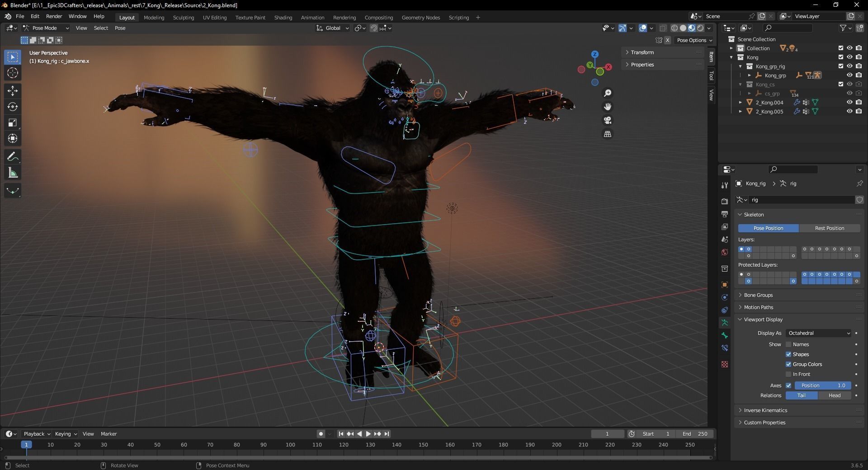Hide Kong_grp_rig in viewport via eye
The height and width of the screenshot is (470, 868).
(849, 66)
